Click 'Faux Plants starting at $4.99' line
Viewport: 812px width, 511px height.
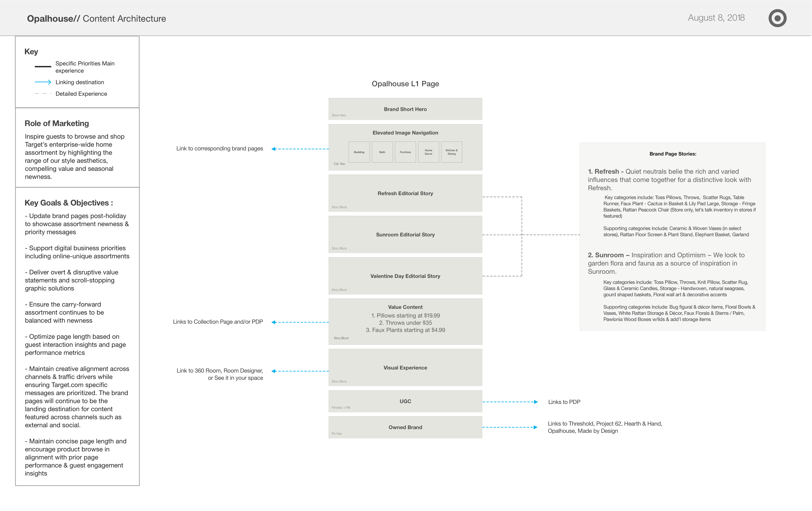[x=405, y=330]
